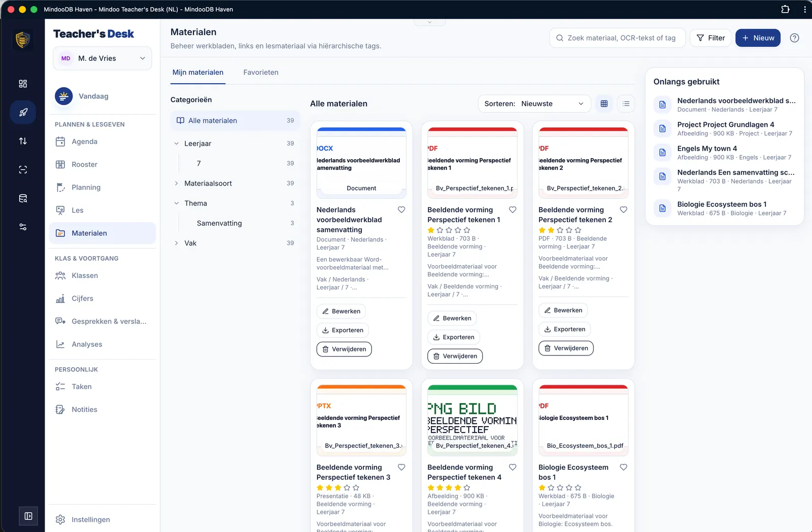This screenshot has height=532, width=812.
Task: Click the Nieuw button
Action: coord(758,38)
